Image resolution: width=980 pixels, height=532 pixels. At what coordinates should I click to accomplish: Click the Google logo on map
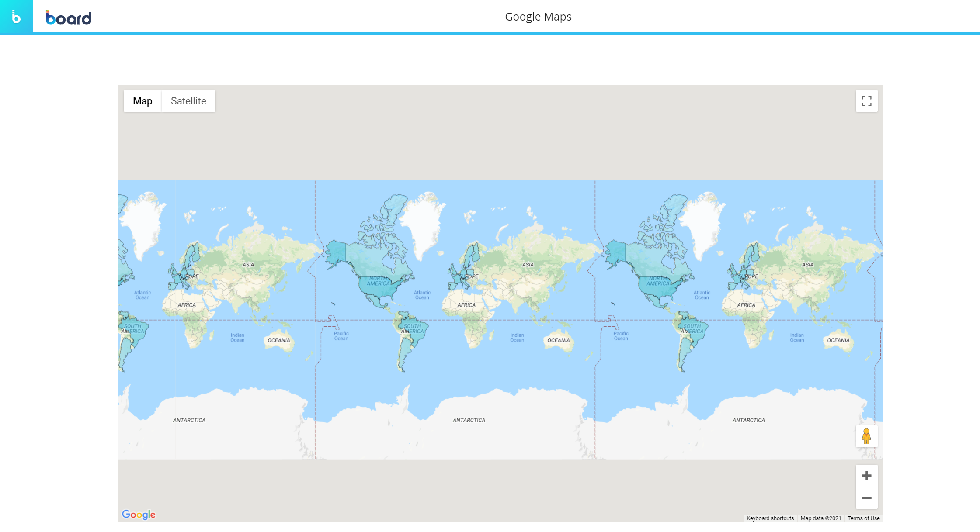pyautogui.click(x=139, y=515)
